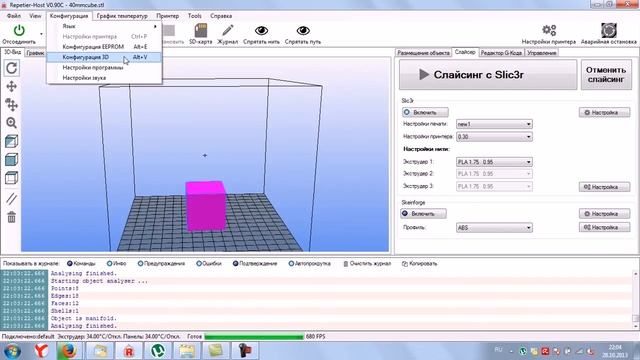Open Экструдер 2 filament dropdown
This screenshot has height=360, width=640.
click(494, 174)
